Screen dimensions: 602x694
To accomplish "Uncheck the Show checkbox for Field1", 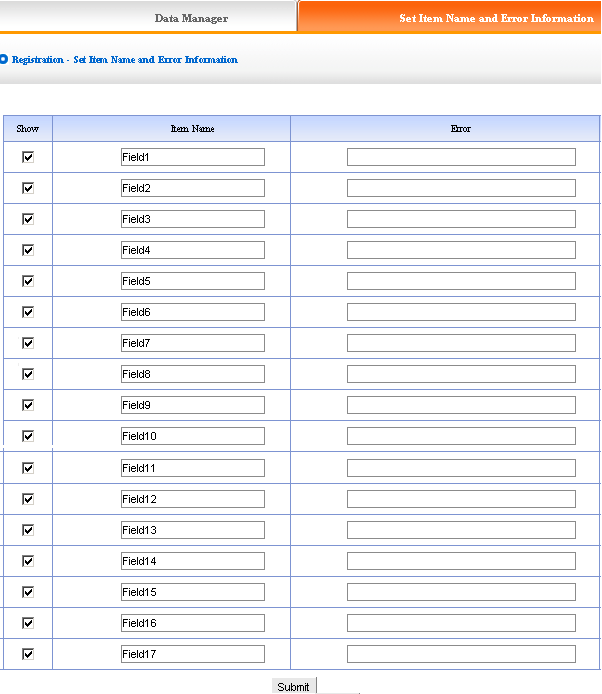I will (28, 157).
